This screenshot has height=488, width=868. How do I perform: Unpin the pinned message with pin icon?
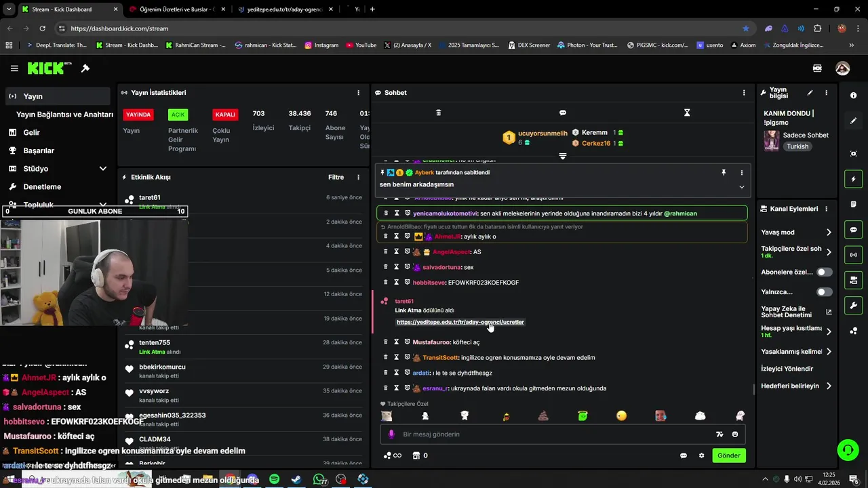(724, 173)
